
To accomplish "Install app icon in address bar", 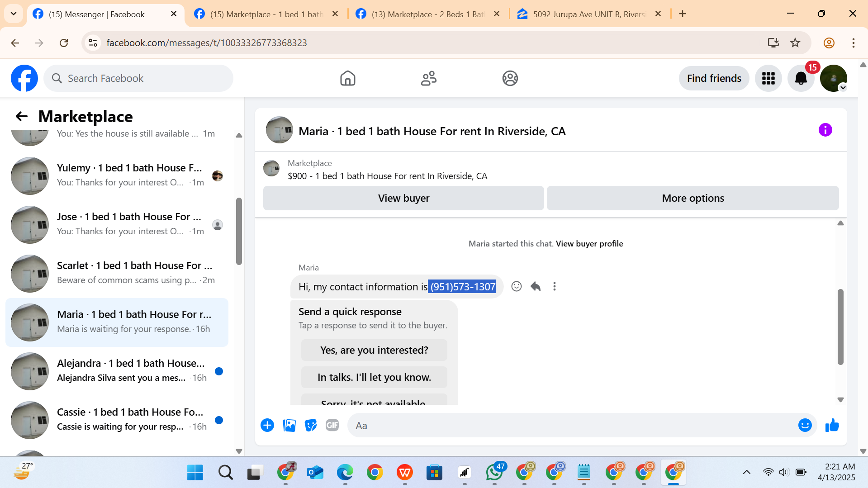I will pyautogui.click(x=773, y=43).
